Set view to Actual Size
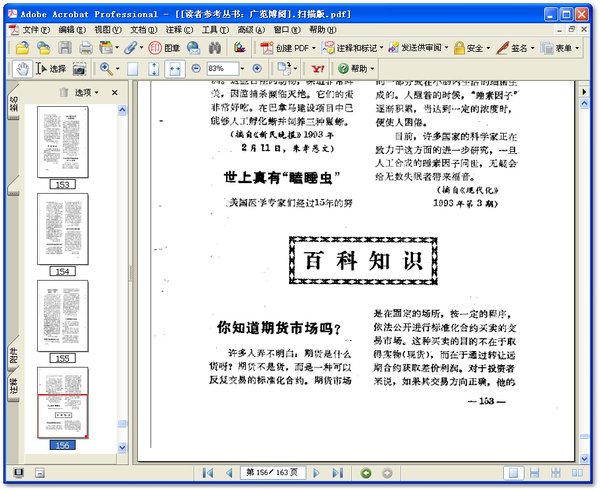Image resolution: width=600 pixels, height=491 pixels. click(132, 69)
